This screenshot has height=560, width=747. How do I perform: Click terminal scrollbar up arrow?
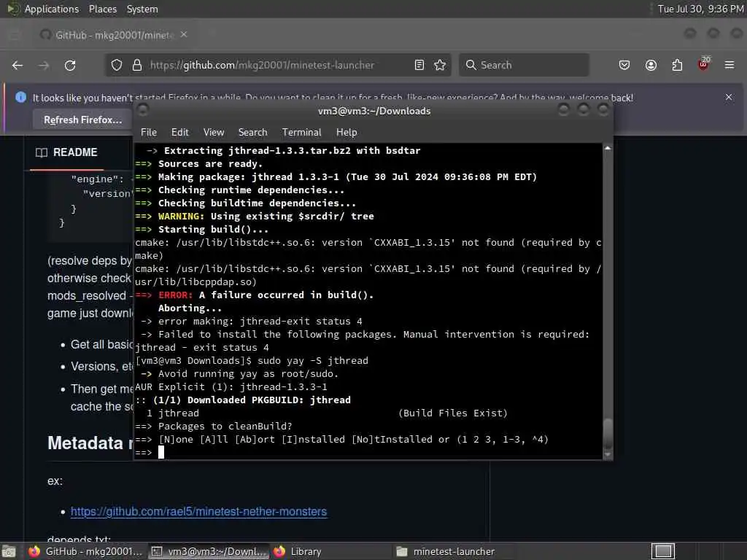point(608,149)
